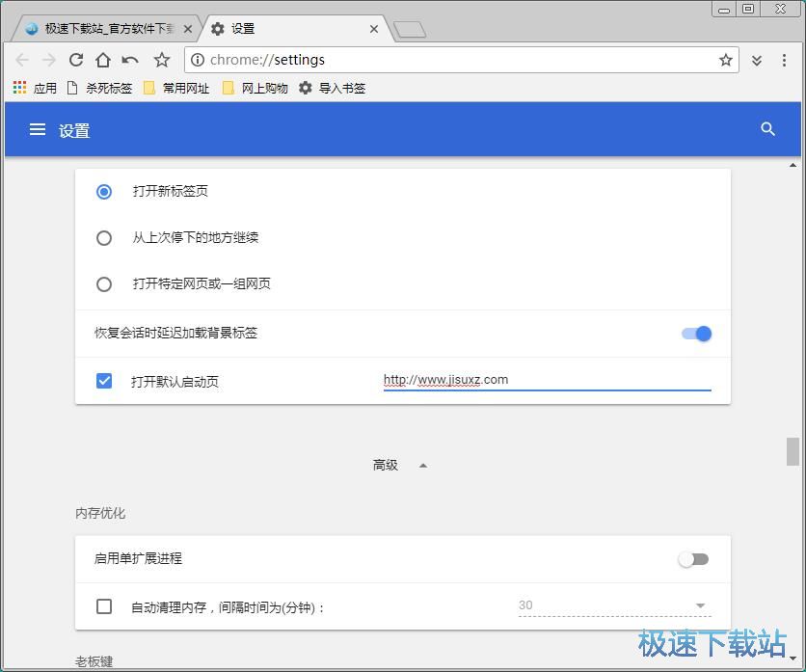Click the scrollbar up arrow
This screenshot has height=672, width=806.
click(793, 165)
